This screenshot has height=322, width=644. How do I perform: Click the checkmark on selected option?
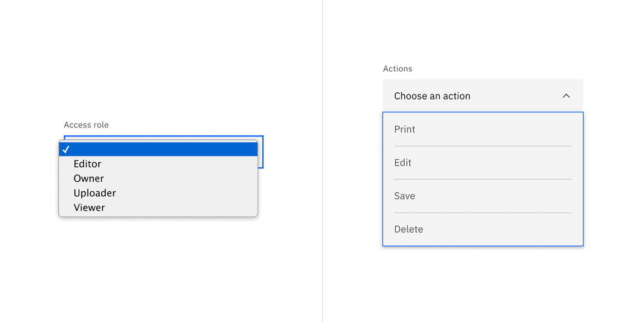pyautogui.click(x=67, y=149)
